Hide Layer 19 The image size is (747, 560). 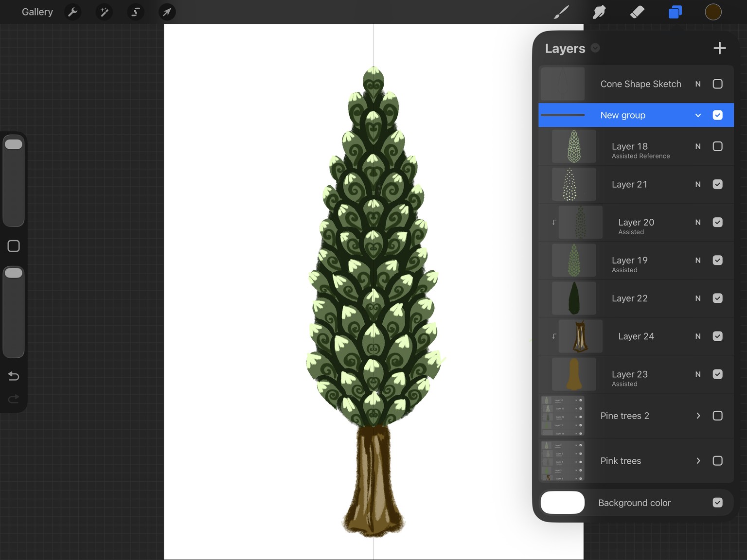pyautogui.click(x=717, y=260)
